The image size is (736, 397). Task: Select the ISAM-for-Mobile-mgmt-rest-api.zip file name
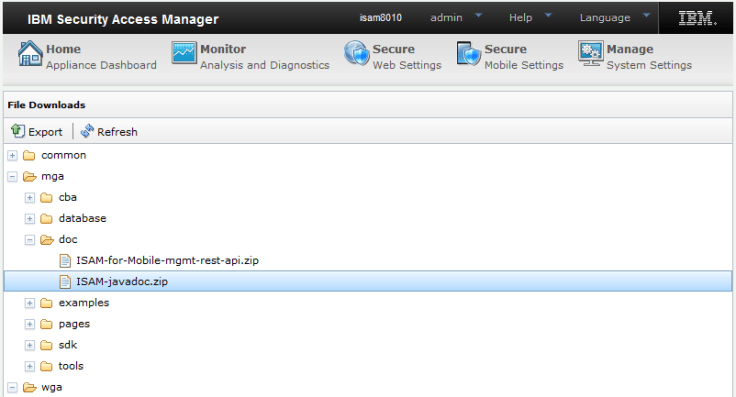(x=168, y=260)
